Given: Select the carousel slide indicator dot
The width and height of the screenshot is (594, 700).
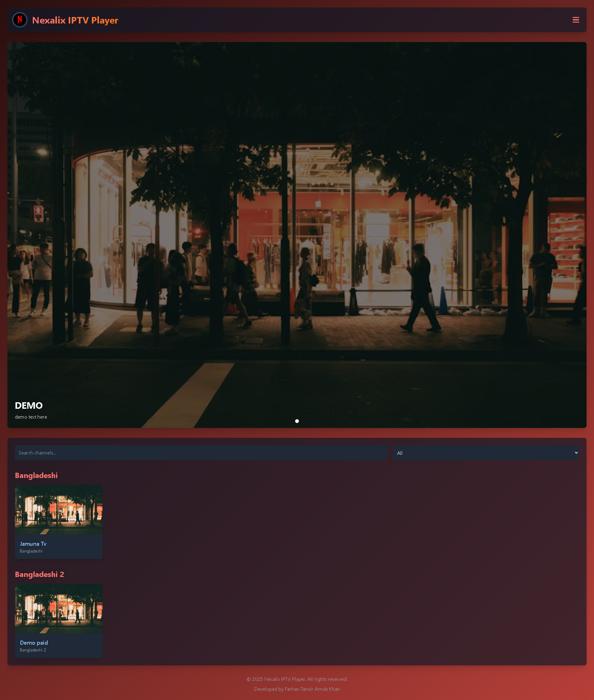Looking at the screenshot, I should tap(297, 421).
